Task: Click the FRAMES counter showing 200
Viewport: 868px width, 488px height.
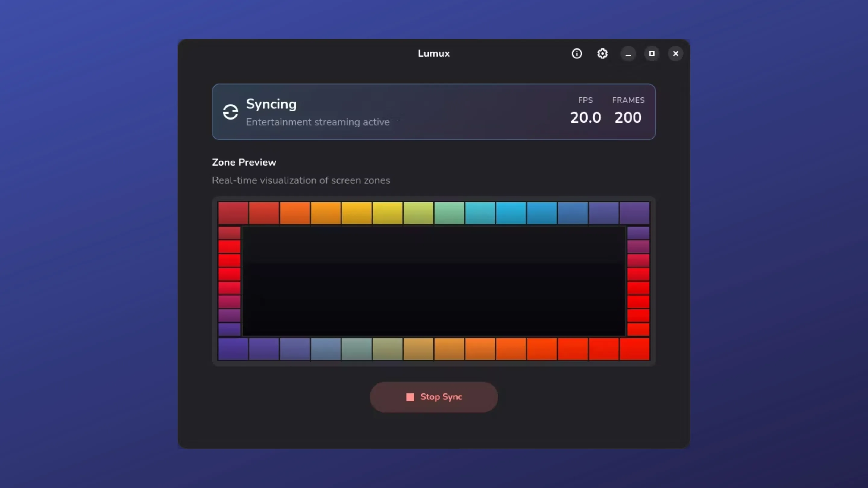Action: click(x=628, y=117)
